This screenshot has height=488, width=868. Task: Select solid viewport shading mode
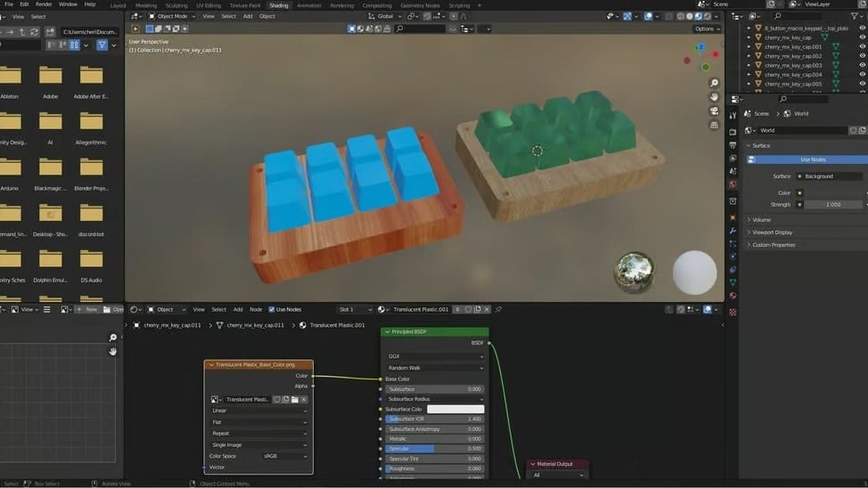pos(689,17)
